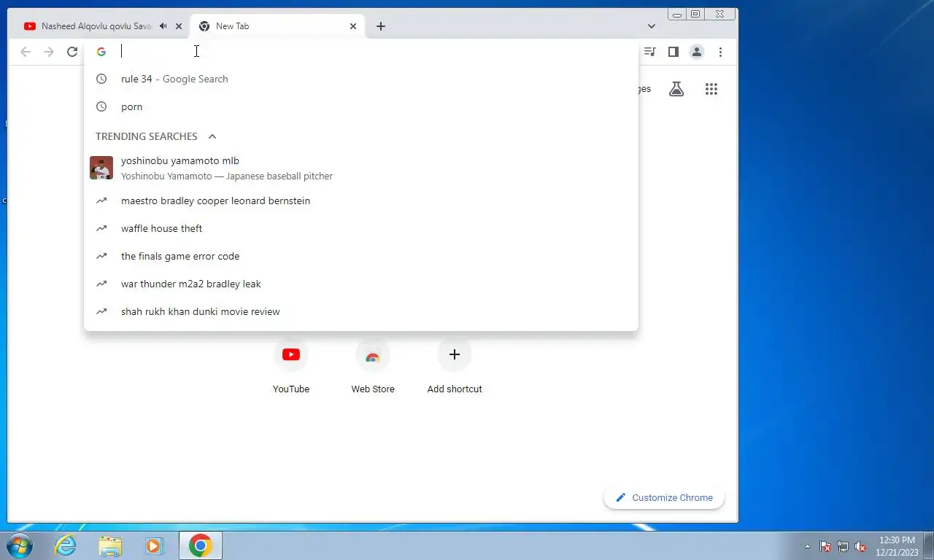The height and width of the screenshot is (560, 934).
Task: Click the browser forward arrow
Action: (x=49, y=52)
